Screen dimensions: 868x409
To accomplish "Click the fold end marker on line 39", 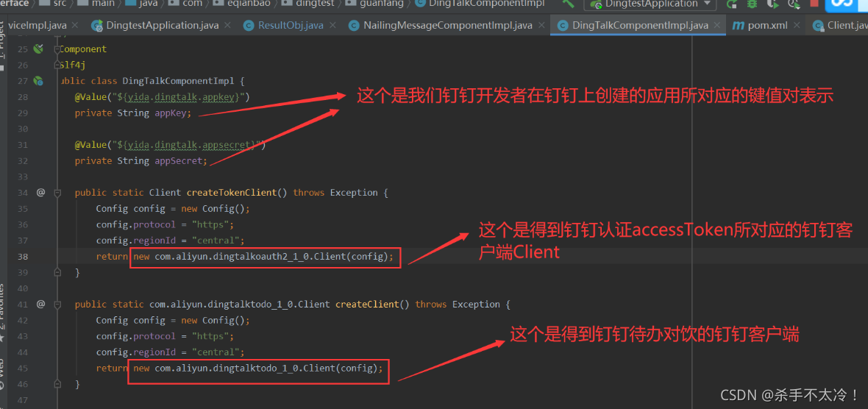I will [57, 272].
